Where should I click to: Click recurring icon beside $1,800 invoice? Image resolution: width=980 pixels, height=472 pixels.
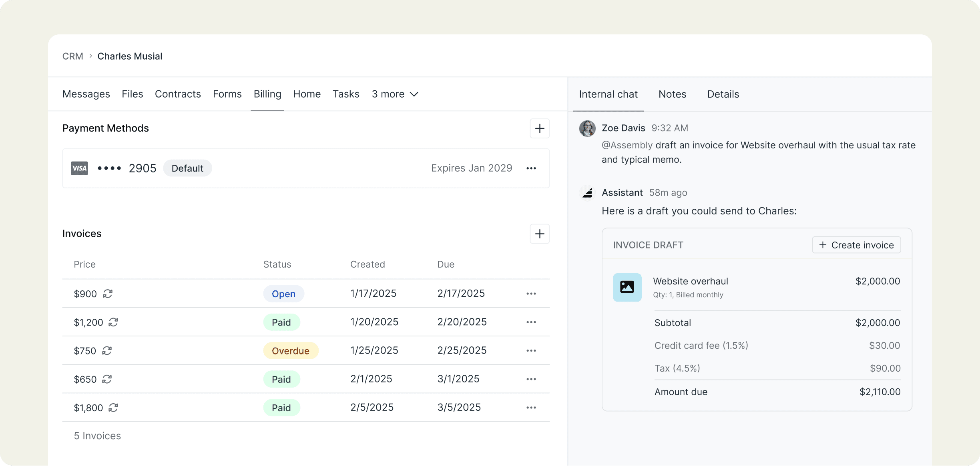click(113, 408)
